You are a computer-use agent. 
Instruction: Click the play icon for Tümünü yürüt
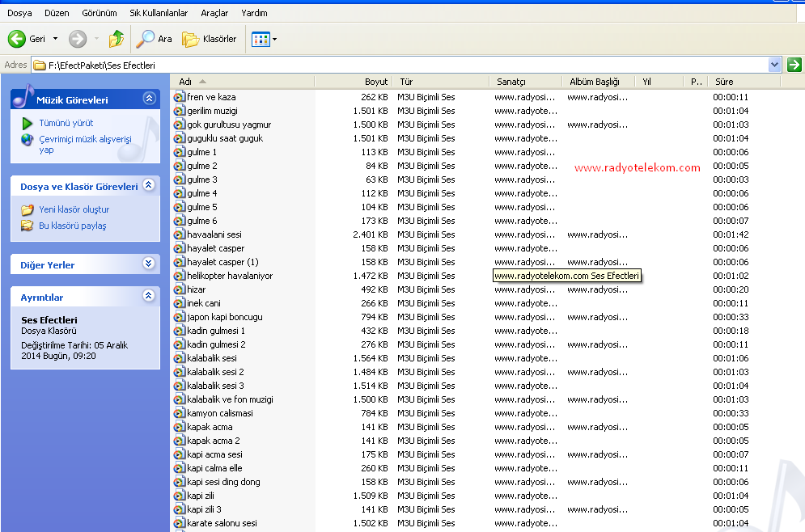(28, 123)
